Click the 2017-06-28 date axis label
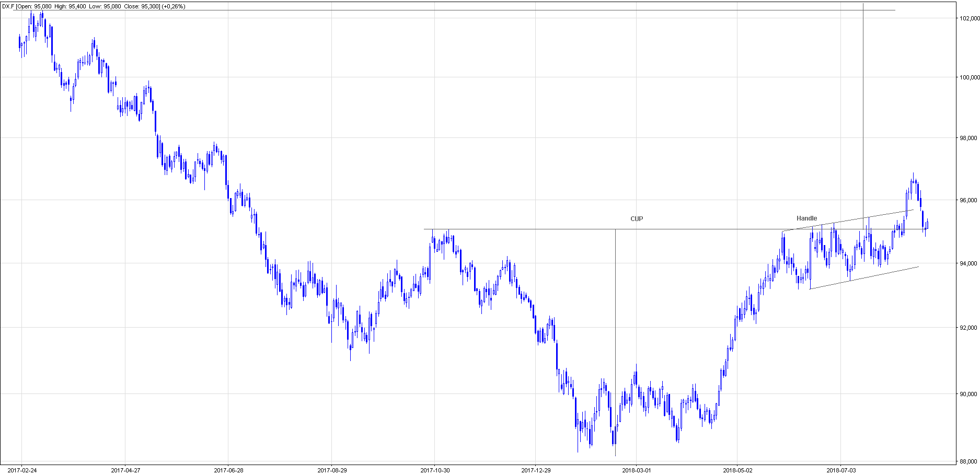980x475 pixels. 228,470
